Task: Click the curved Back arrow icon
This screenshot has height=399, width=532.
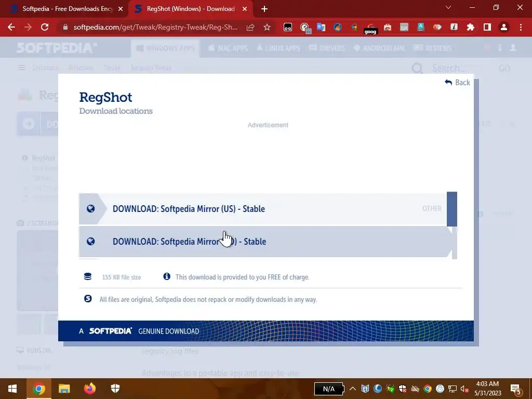Action: click(448, 83)
